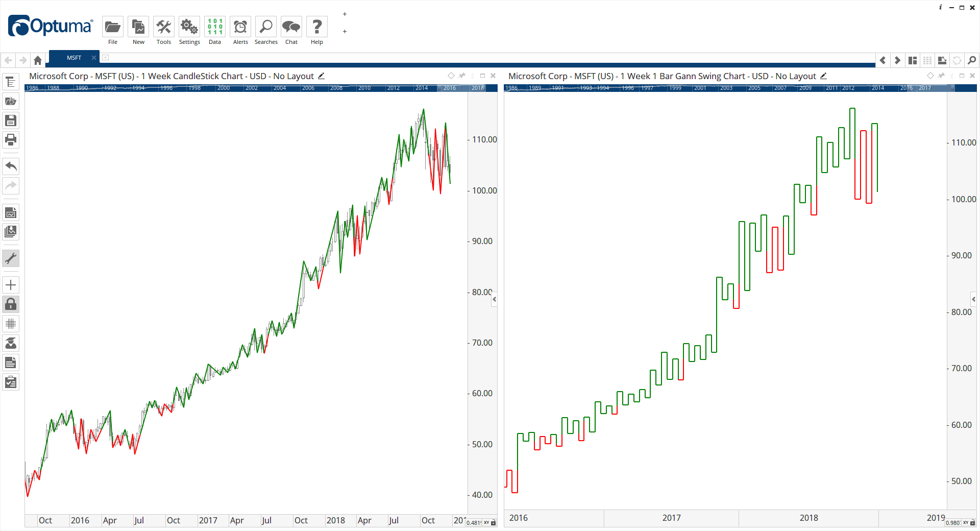This screenshot has width=980, height=531.
Task: Click the Optuma logo
Action: 51,26
